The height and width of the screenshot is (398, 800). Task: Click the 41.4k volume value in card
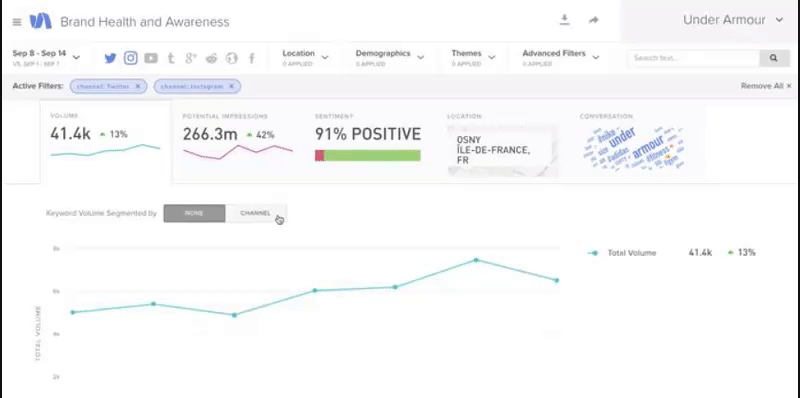[x=70, y=134]
